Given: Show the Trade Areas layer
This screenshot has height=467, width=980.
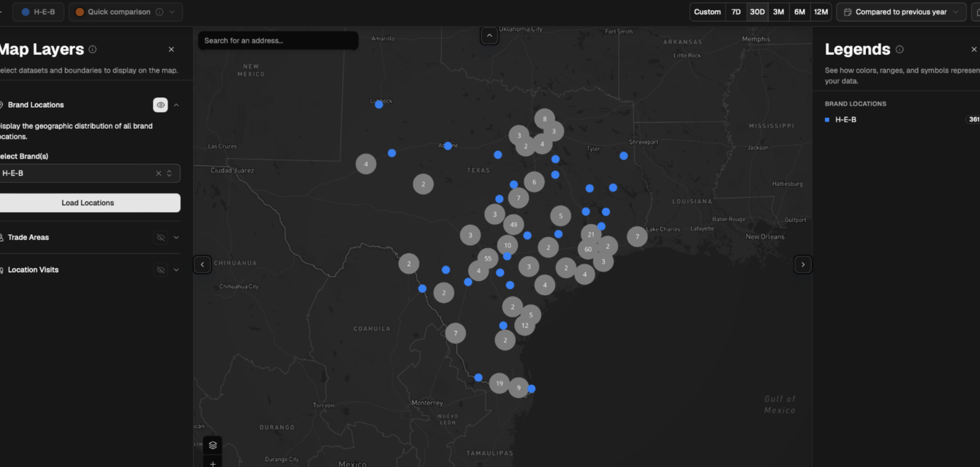Looking at the screenshot, I should [160, 237].
